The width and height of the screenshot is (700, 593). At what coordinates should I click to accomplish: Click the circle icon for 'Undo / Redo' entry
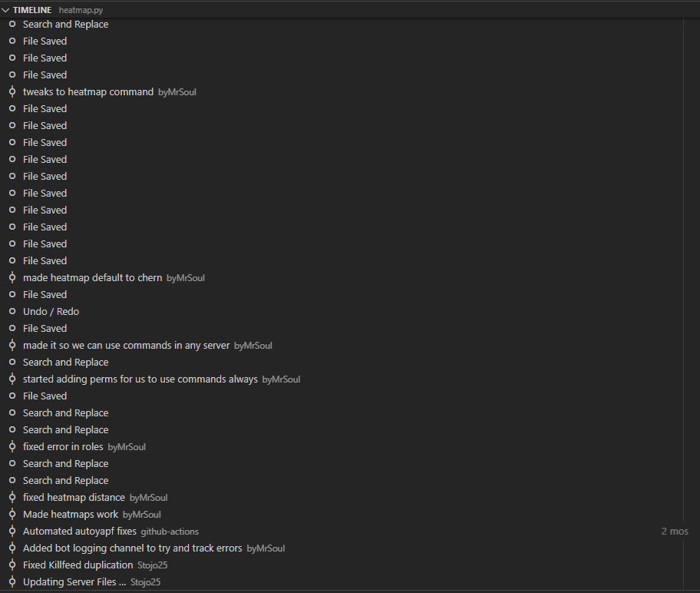12,311
